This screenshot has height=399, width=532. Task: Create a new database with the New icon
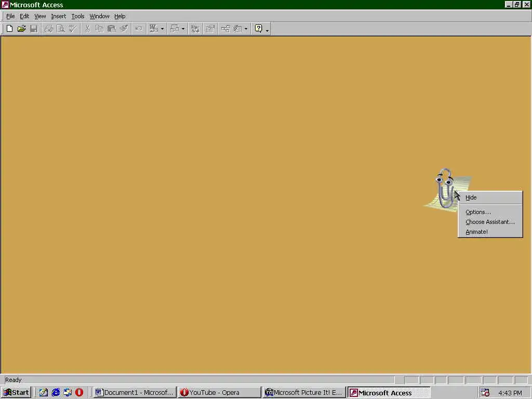(x=9, y=29)
